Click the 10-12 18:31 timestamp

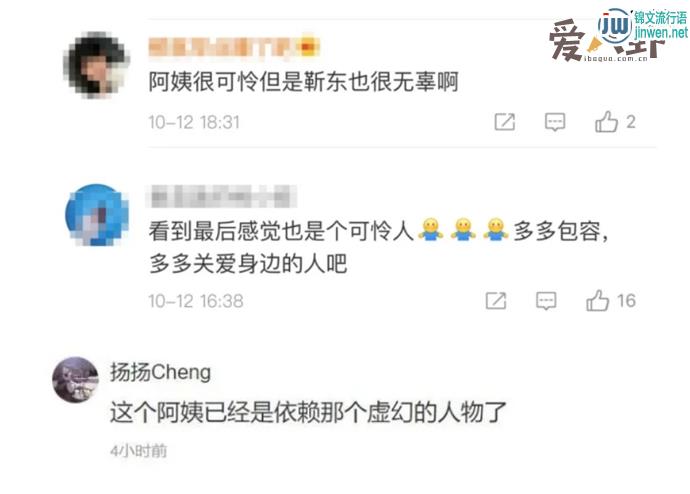(x=194, y=122)
